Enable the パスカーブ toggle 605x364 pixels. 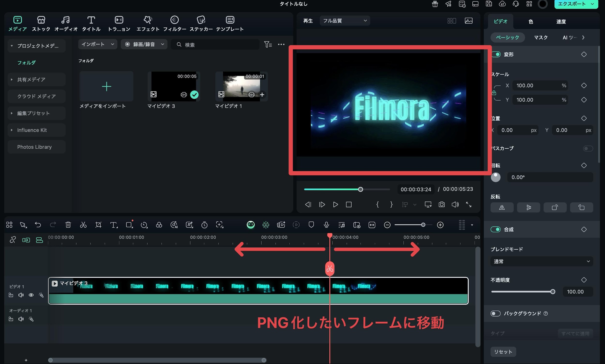point(588,148)
